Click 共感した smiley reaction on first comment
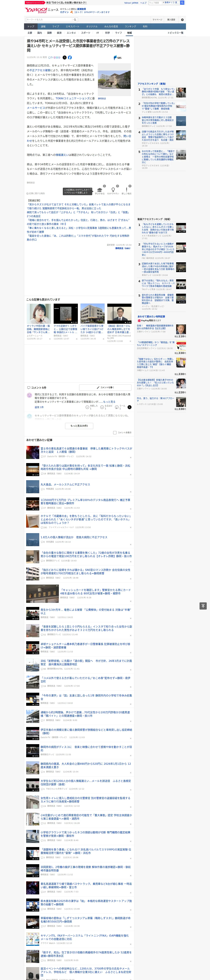Image resolution: width=210 pixels, height=980 pixels. click(87, 407)
